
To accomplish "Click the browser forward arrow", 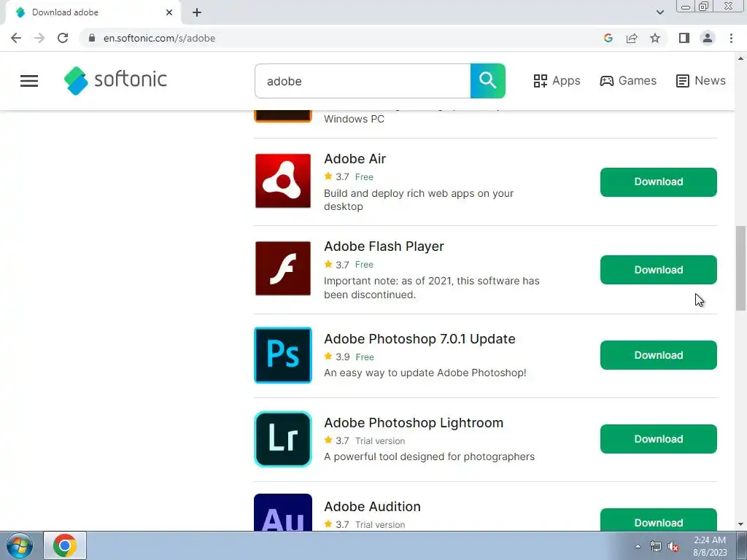I will (x=39, y=38).
